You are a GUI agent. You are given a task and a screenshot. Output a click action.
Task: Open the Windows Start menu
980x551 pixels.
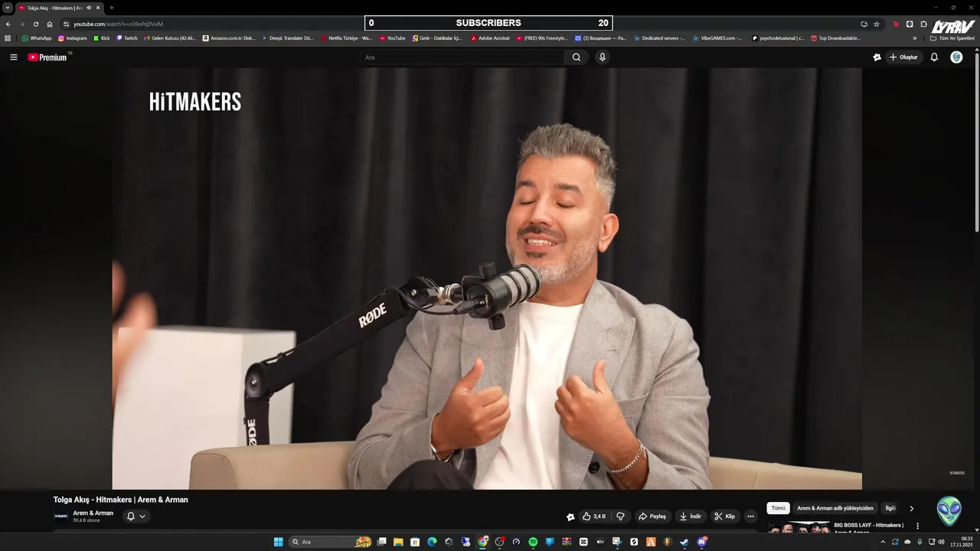point(279,542)
